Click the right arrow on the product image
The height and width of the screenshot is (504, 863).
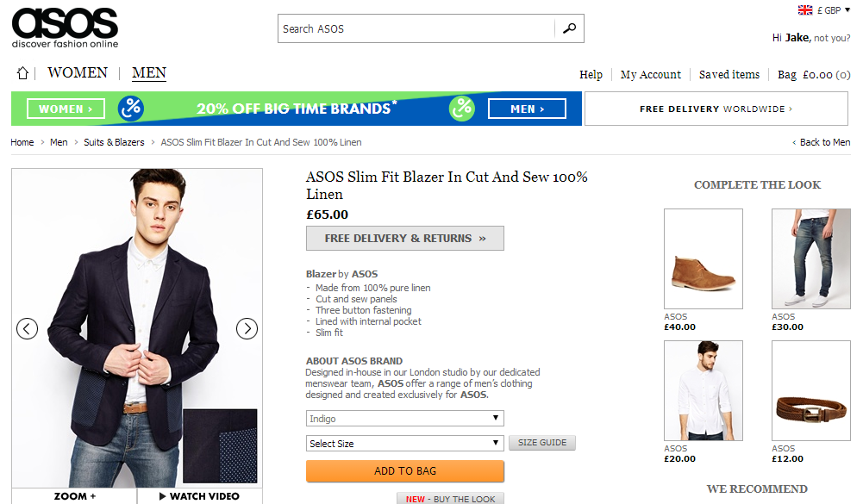click(247, 328)
